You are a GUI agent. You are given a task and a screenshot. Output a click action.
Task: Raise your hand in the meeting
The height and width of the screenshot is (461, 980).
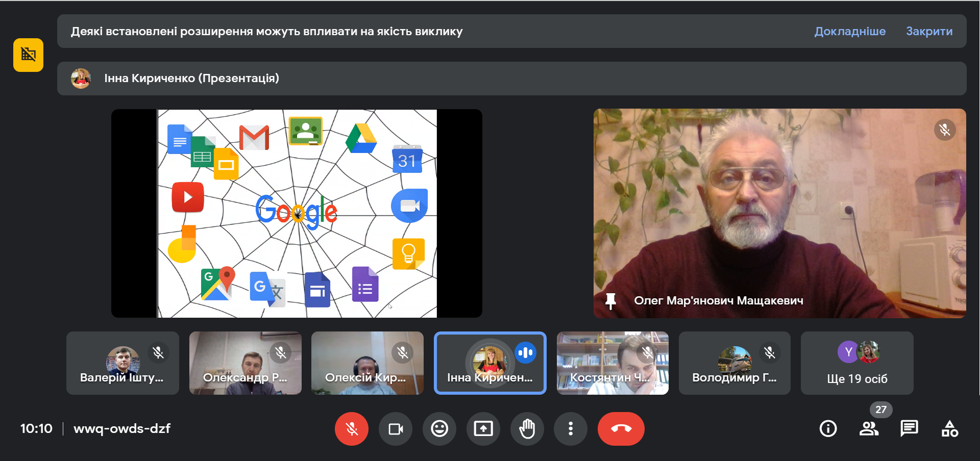(x=527, y=429)
